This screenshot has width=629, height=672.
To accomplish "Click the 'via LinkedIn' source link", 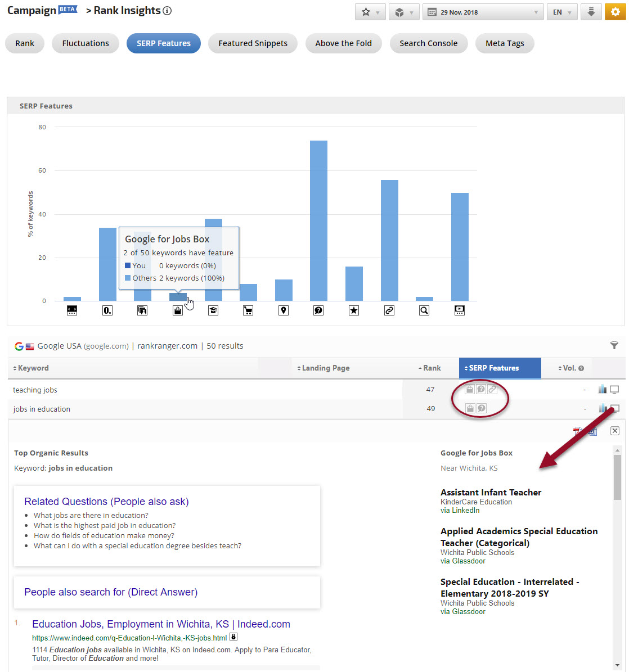I will pyautogui.click(x=460, y=511).
